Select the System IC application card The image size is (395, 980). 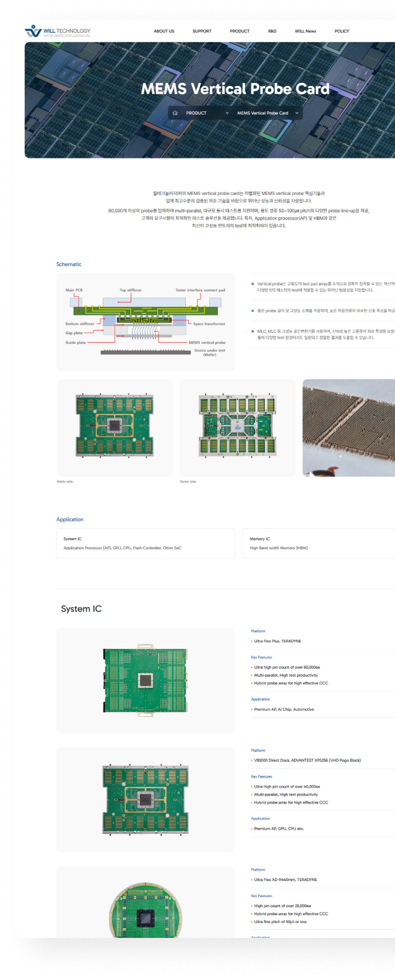(x=145, y=543)
